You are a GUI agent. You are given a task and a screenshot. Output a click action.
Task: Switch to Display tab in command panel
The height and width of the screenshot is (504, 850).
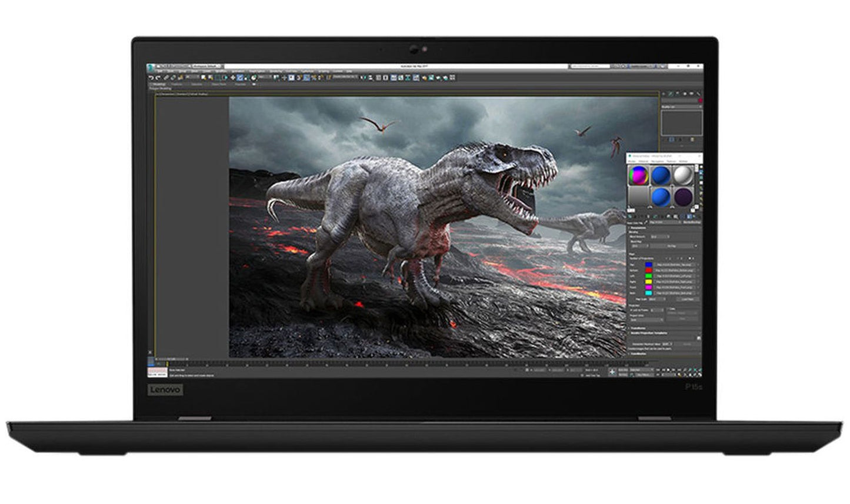pos(692,94)
